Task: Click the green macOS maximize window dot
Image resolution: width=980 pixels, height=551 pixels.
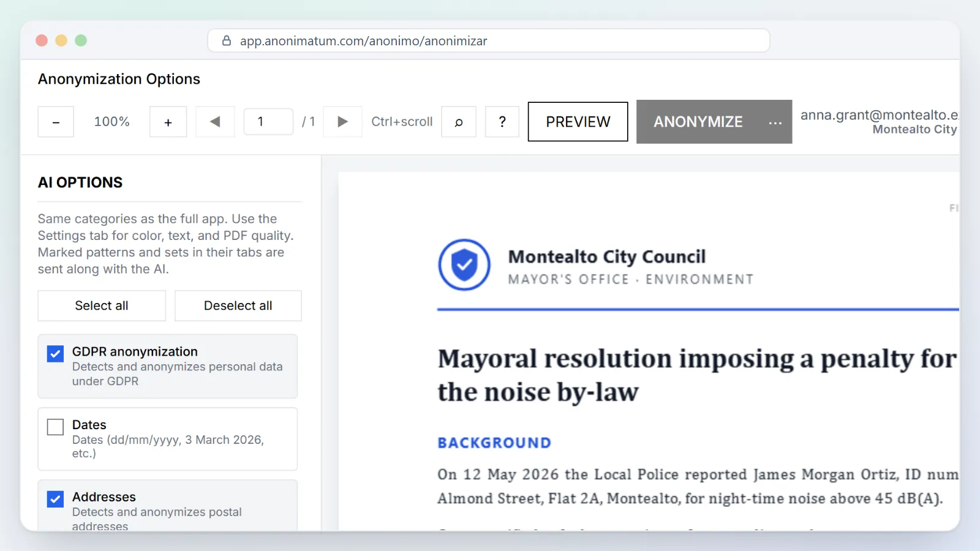Action: [x=81, y=40]
